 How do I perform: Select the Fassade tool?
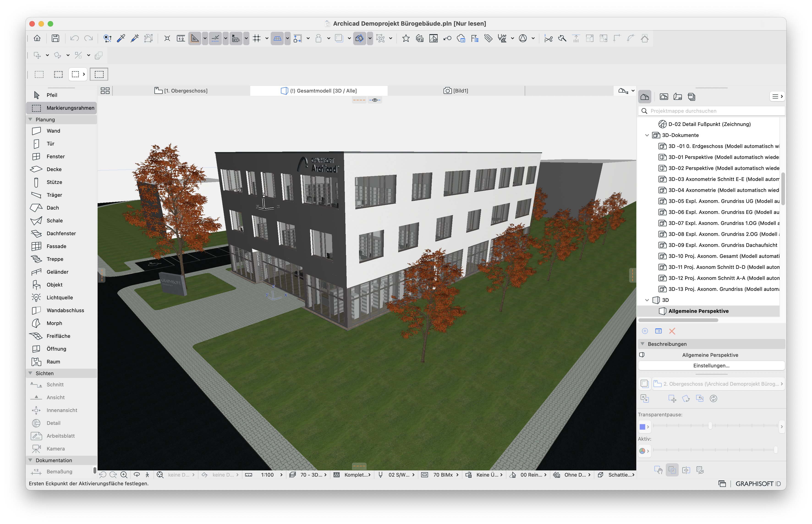click(x=61, y=246)
